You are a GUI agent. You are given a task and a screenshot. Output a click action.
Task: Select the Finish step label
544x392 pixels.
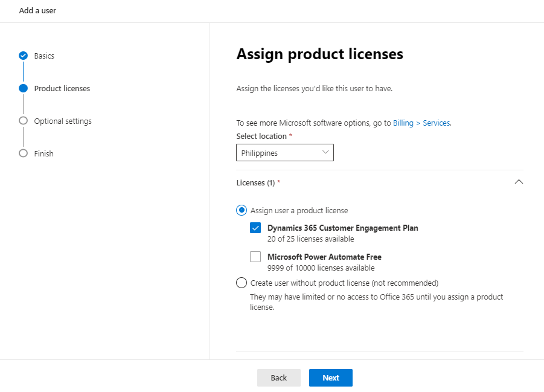click(x=43, y=154)
